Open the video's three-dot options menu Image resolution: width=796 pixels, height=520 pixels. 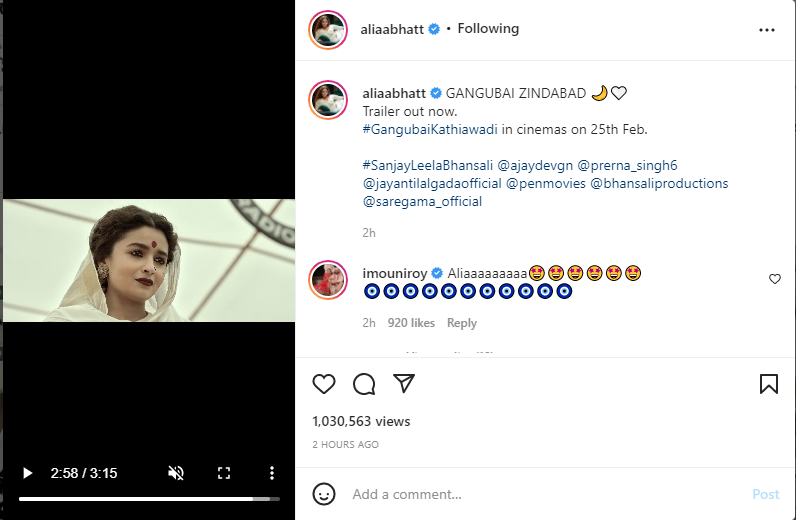[271, 473]
